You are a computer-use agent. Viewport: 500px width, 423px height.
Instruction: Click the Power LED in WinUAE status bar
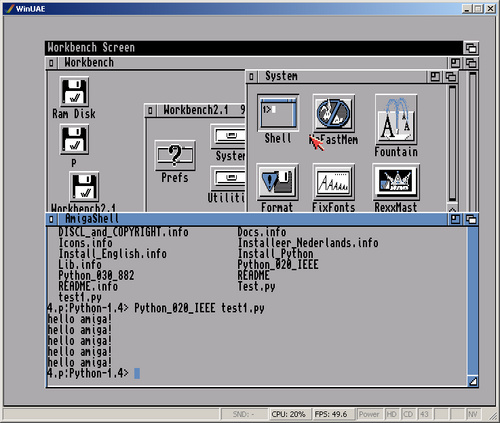coord(369,414)
